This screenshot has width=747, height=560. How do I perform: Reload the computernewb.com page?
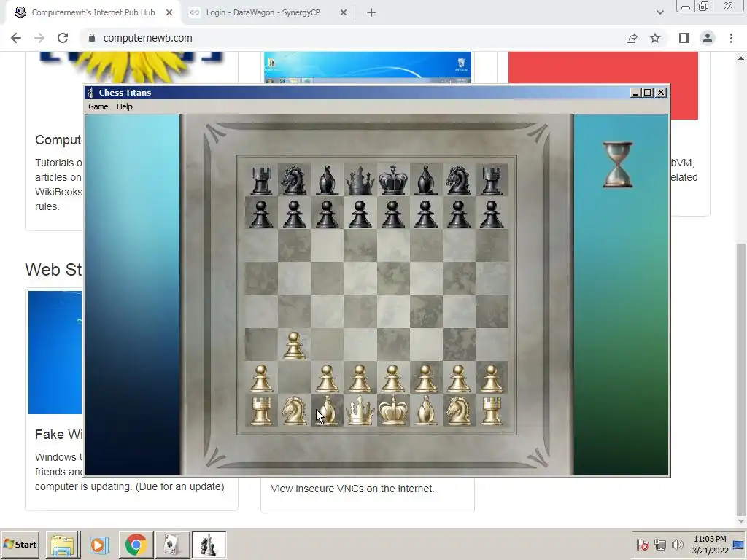coord(63,38)
